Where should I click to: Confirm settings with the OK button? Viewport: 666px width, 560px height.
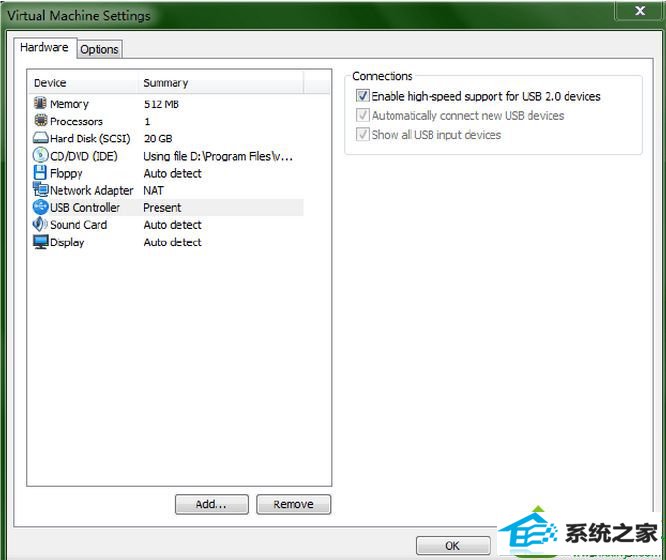[x=453, y=546]
